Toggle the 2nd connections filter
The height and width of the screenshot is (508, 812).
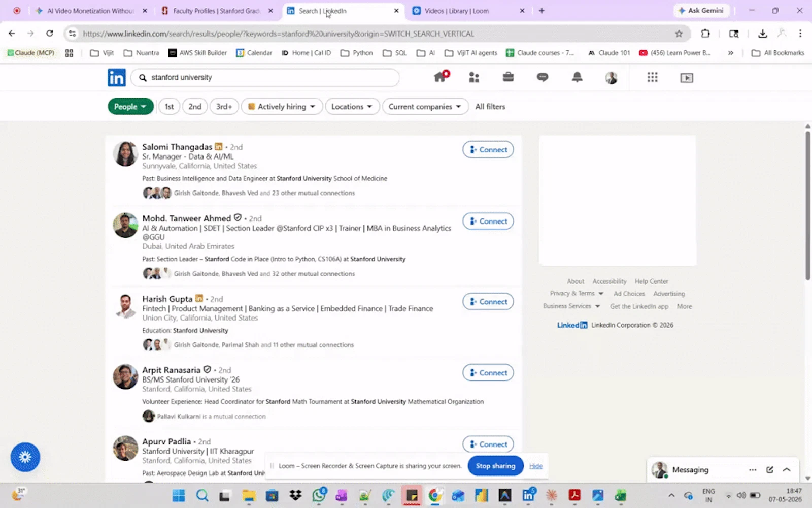195,107
